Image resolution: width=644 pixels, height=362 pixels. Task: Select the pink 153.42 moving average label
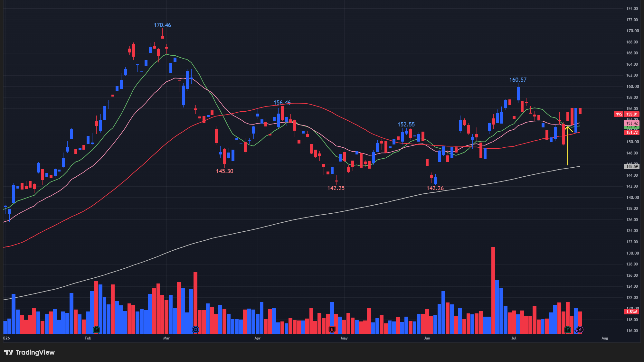pos(631,123)
